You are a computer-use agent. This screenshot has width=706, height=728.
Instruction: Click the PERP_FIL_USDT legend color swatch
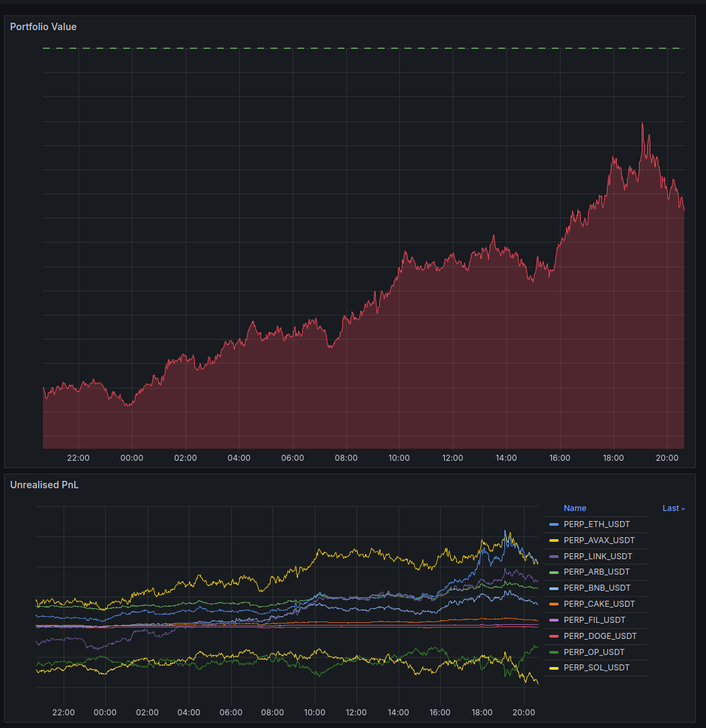[x=554, y=620]
